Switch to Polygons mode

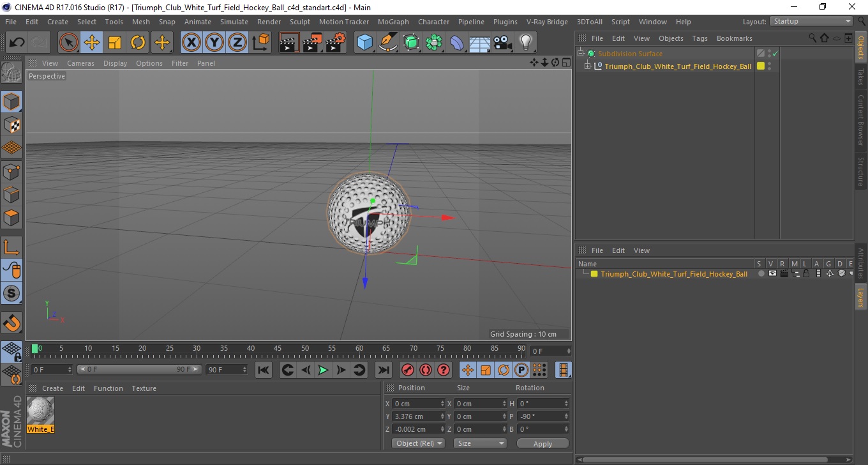[x=12, y=217]
